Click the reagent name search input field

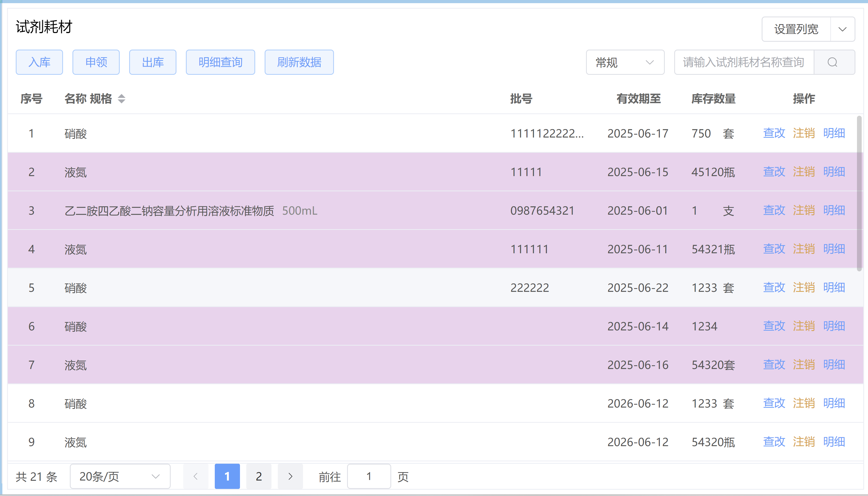743,62
